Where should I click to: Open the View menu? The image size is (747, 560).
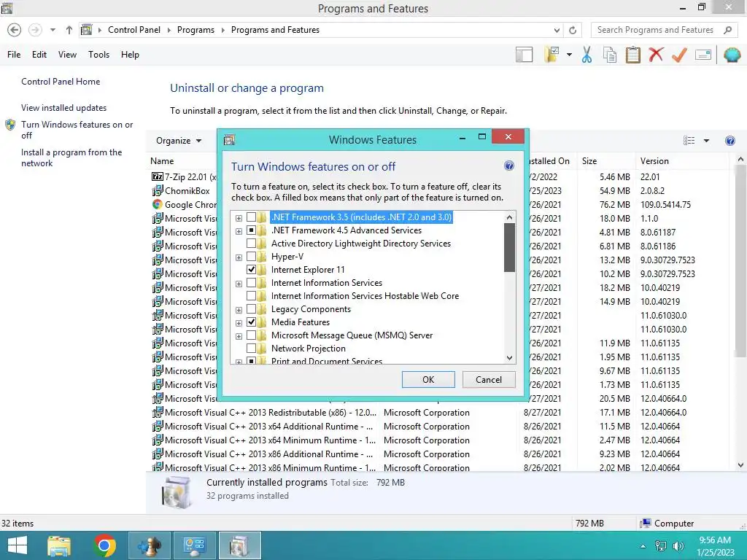click(67, 55)
